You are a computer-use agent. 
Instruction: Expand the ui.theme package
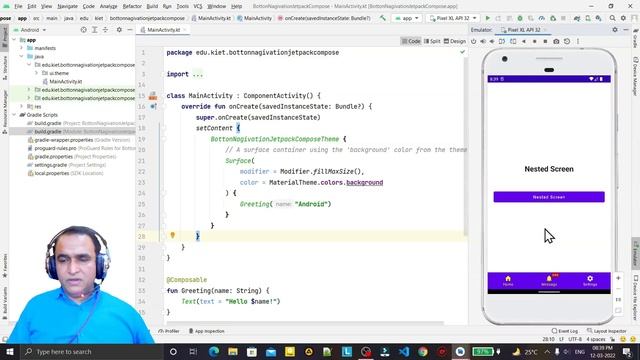tap(36, 73)
